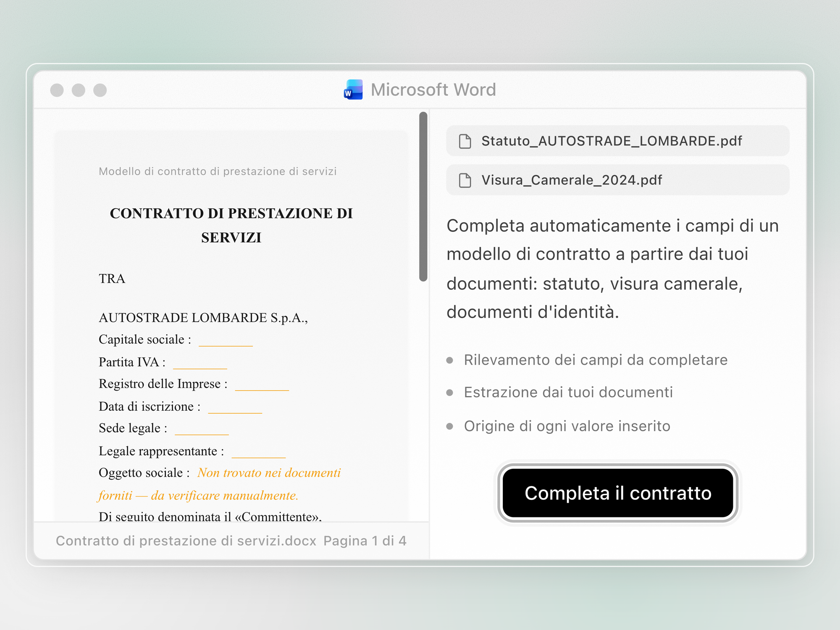Click the heading 'CONTRATTO DI PRESTAZIONE DI SERVIZI'
Viewport: 840px width, 630px height.
coord(231,226)
